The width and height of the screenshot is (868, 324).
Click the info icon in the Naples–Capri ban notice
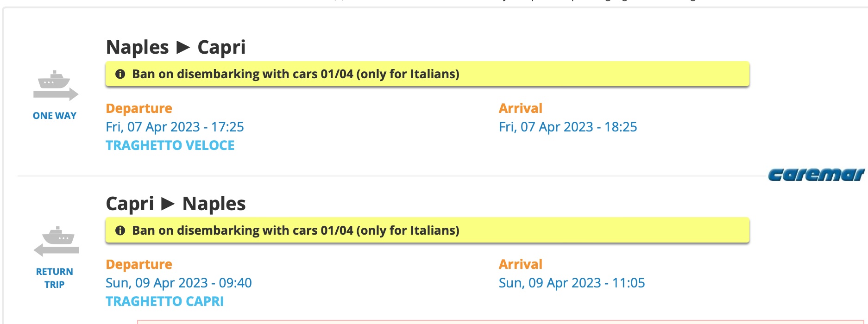(x=120, y=74)
